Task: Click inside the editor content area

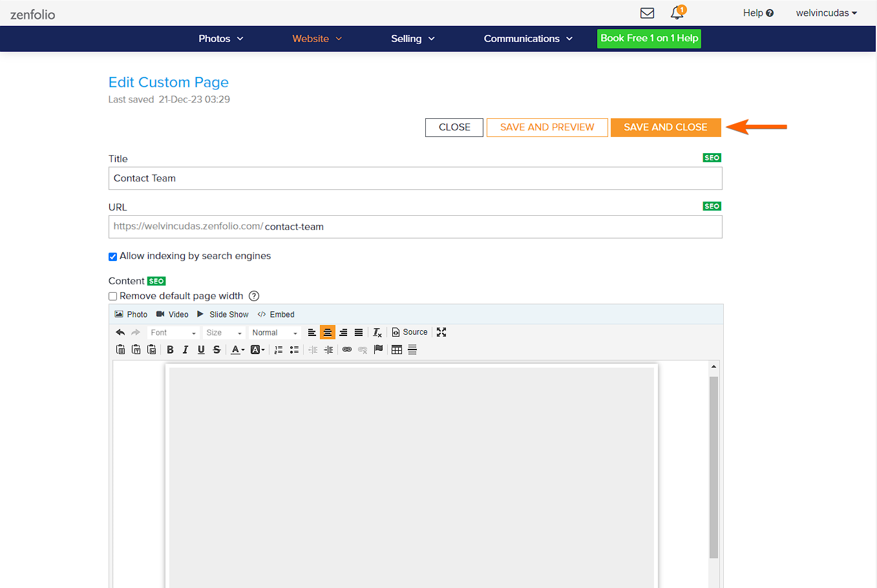Action: pos(411,475)
